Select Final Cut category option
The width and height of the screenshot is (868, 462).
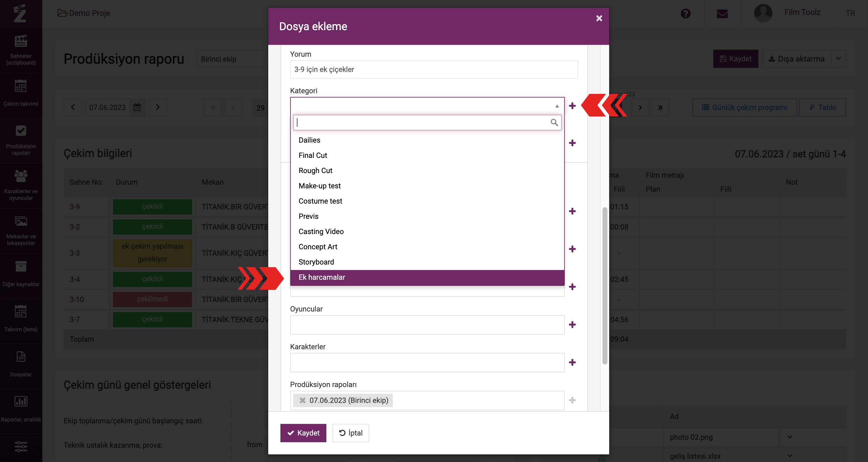click(427, 155)
